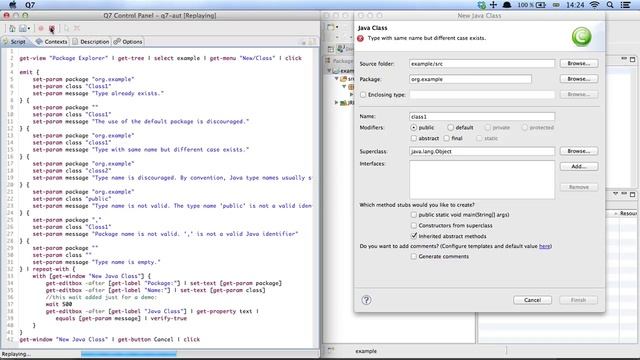Select the public modifier radio button
Image resolution: width=640 pixels, height=360 pixels.
point(413,128)
